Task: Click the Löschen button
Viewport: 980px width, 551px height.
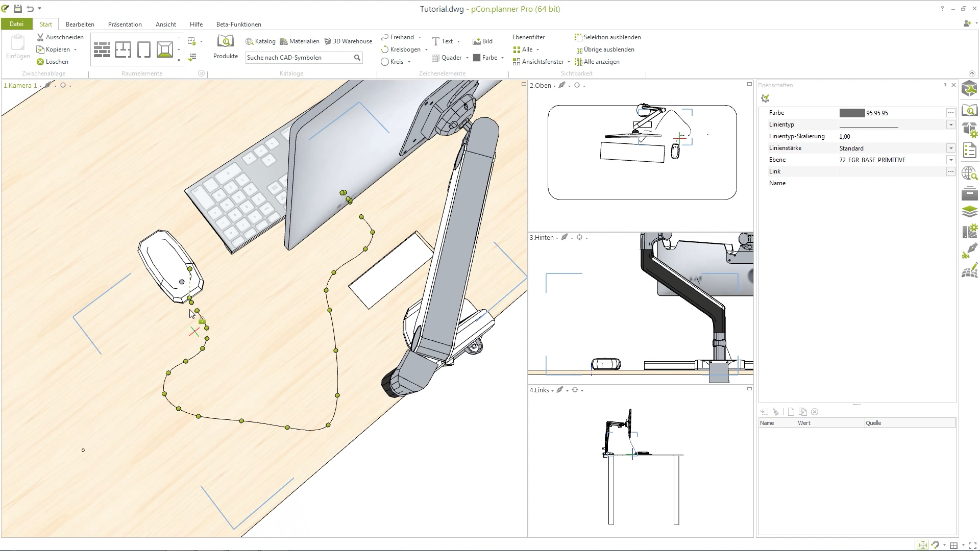Action: point(52,62)
